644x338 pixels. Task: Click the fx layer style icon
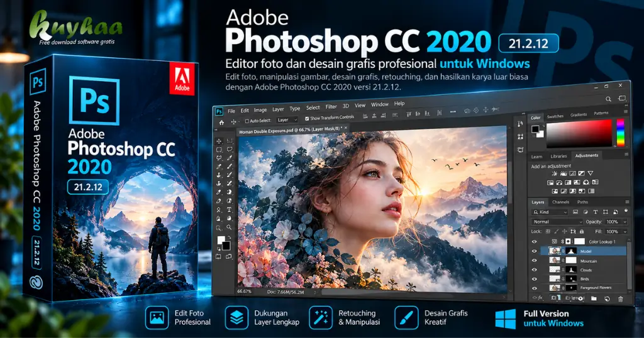540,298
